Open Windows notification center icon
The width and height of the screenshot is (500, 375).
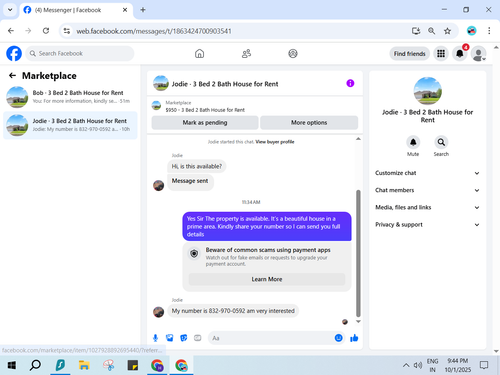point(484,366)
